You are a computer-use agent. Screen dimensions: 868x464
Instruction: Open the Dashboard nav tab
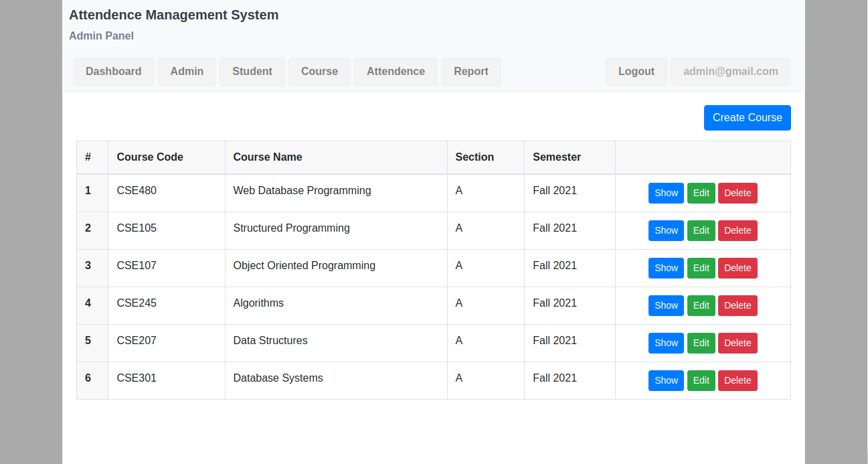tap(113, 72)
